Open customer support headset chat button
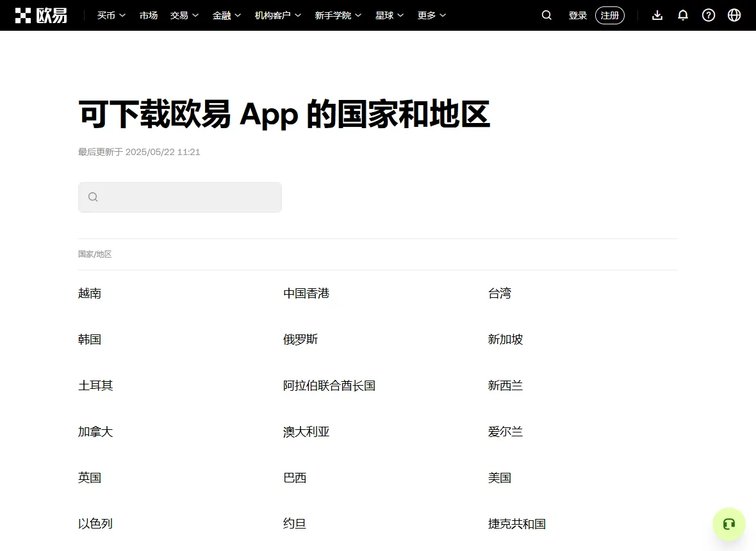756x551 pixels. (729, 524)
